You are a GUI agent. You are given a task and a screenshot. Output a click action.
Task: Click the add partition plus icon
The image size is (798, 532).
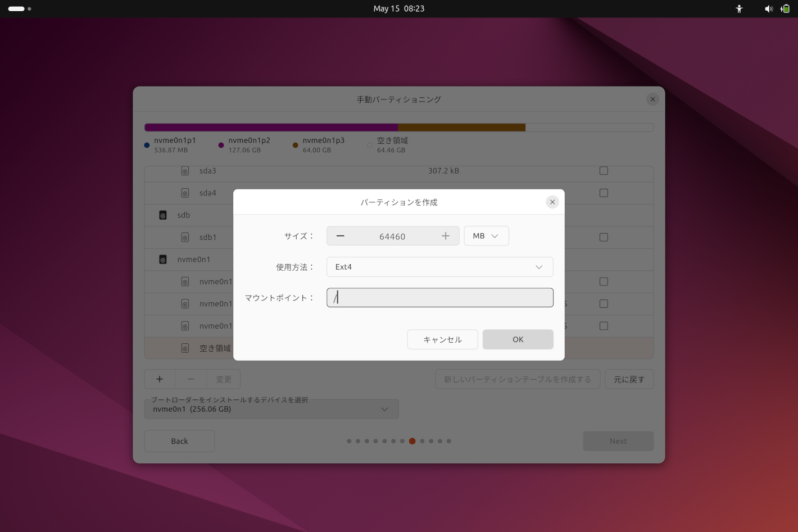tap(160, 379)
